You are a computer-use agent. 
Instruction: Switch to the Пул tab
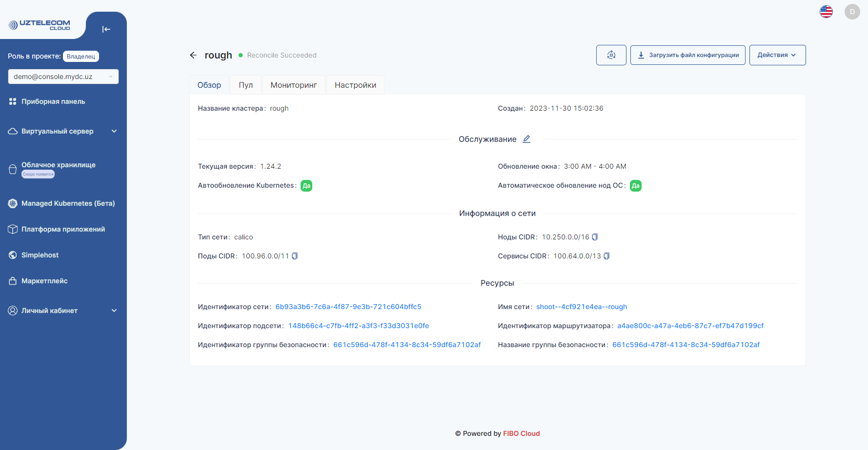point(245,85)
